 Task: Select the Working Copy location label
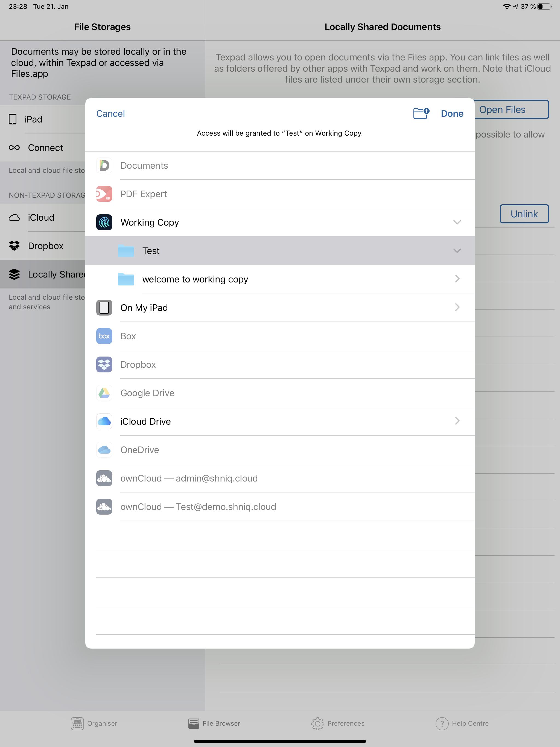[x=150, y=223]
